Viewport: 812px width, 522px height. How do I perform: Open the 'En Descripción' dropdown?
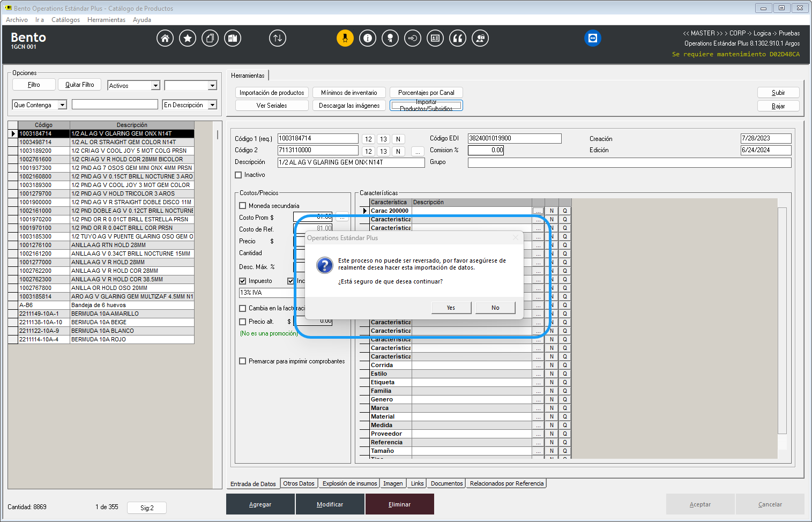coord(212,105)
